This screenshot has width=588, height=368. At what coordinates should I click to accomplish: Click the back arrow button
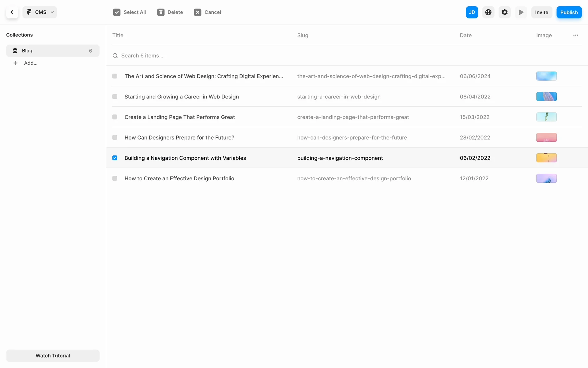point(12,12)
